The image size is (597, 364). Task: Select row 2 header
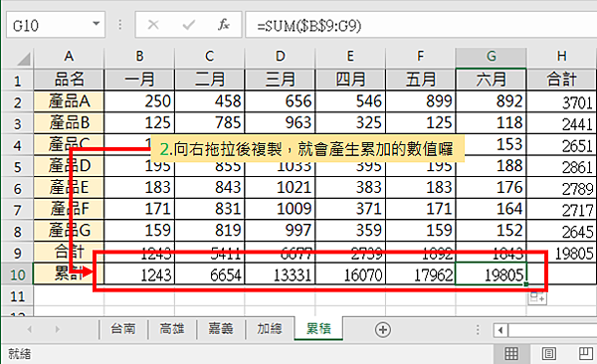coord(18,102)
